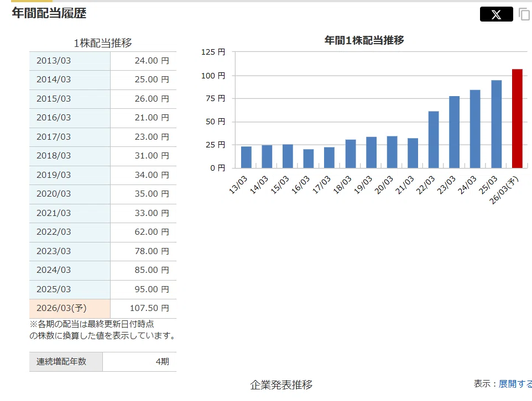Select the 2016/03 period cell
The image size is (532, 401).
70,118
